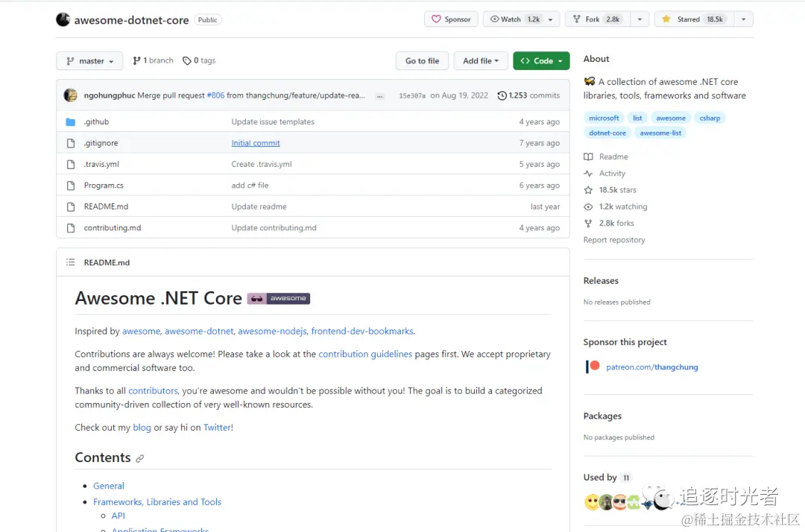Open the master branch selector
Image resolution: width=805 pixels, height=532 pixels.
click(89, 60)
